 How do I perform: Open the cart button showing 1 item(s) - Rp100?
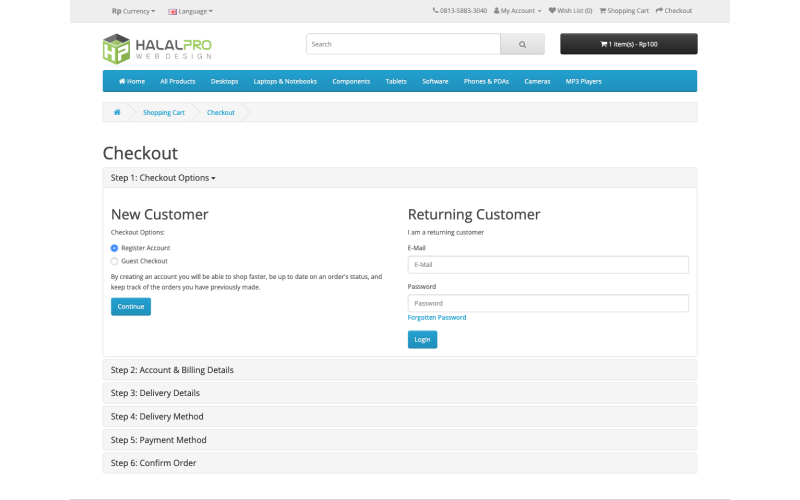coord(629,44)
